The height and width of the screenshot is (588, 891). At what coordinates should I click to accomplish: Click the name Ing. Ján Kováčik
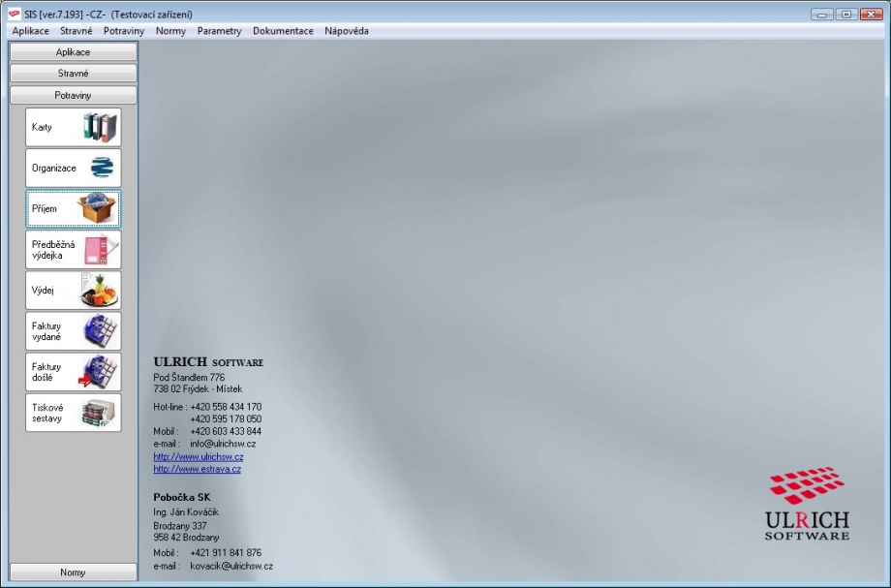(x=186, y=512)
